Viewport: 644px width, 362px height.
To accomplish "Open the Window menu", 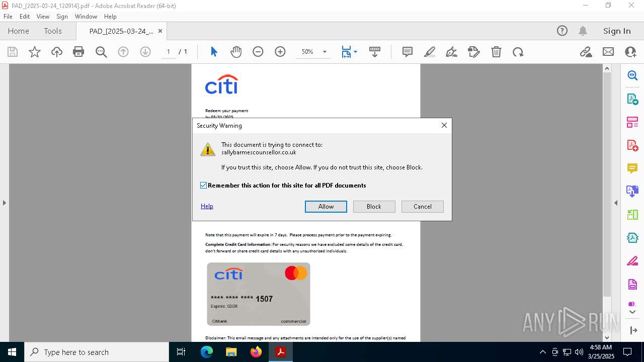I will (x=86, y=17).
